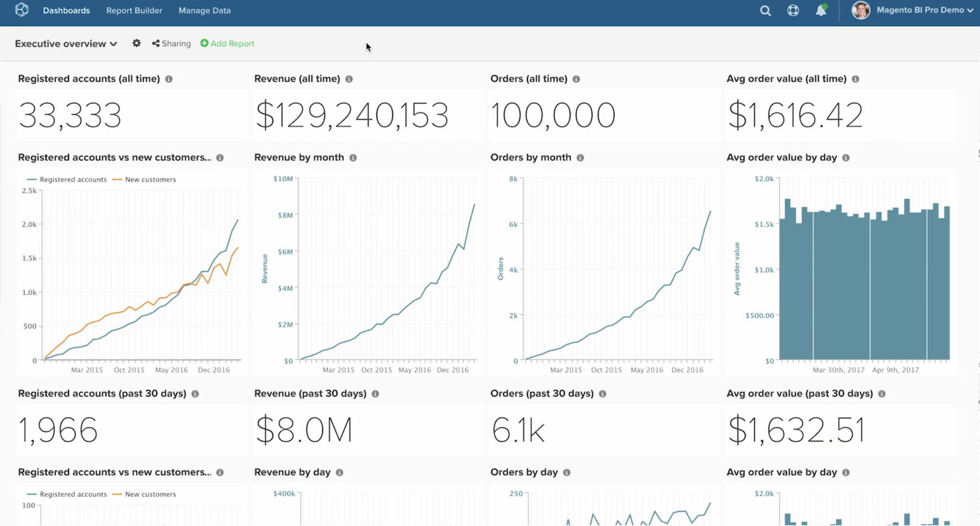Click info icon next to Revenue (all time)
980x526 pixels.
click(349, 79)
